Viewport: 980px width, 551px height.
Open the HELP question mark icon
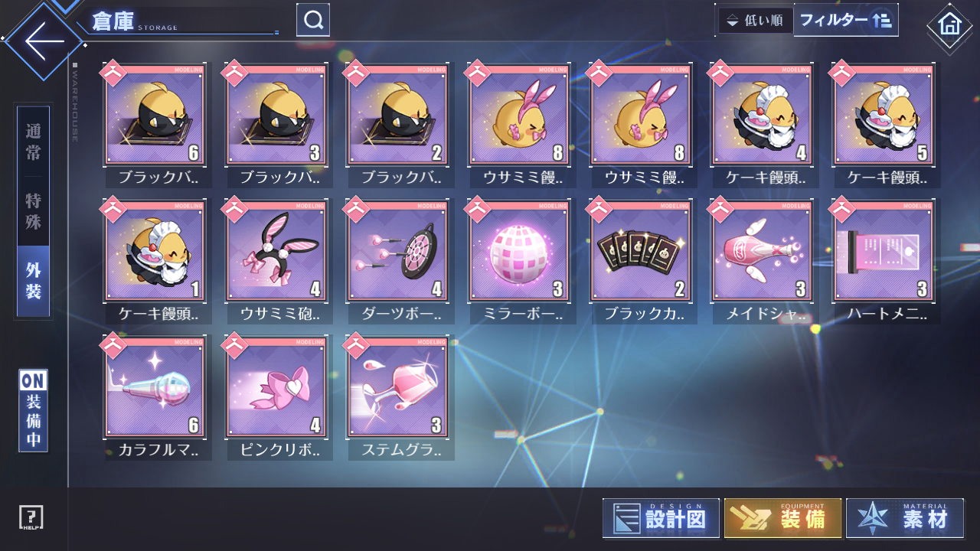pyautogui.click(x=31, y=517)
